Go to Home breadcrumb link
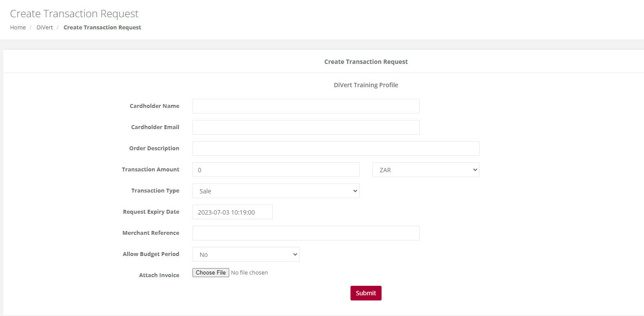The height and width of the screenshot is (316, 644). pos(18,27)
